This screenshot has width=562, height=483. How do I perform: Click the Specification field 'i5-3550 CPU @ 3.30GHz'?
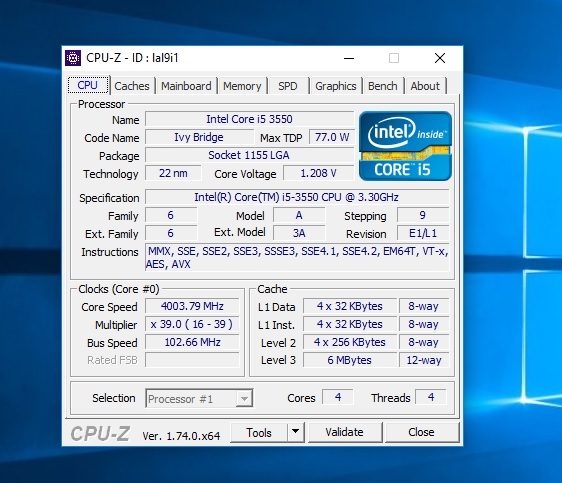point(297,197)
